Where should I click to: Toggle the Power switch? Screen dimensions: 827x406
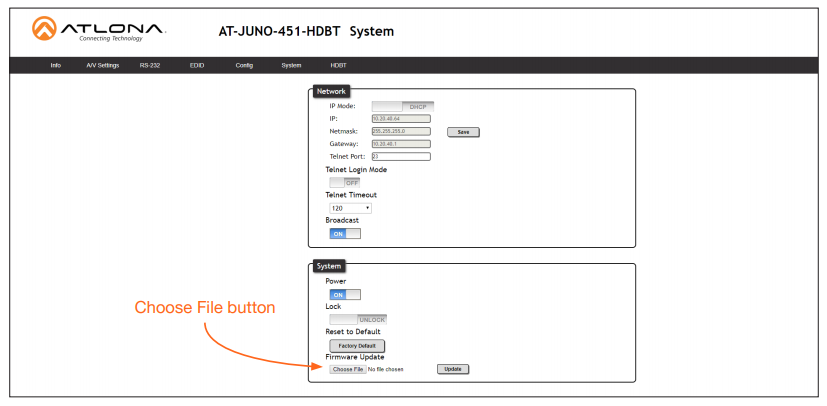tap(345, 295)
